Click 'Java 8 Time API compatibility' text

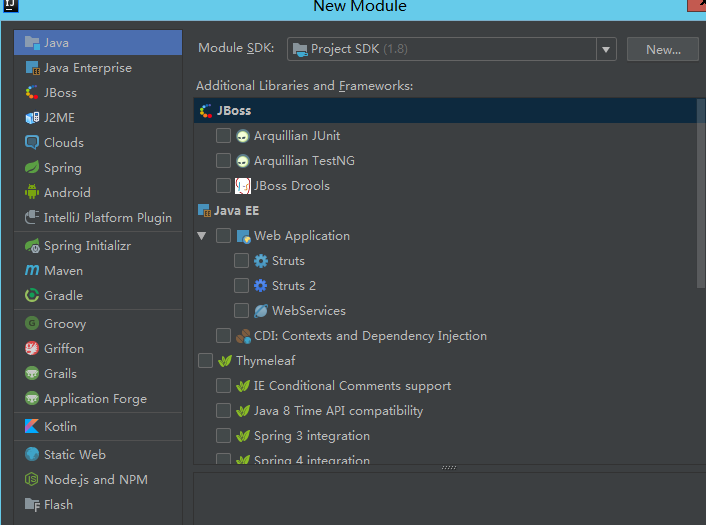click(x=339, y=411)
